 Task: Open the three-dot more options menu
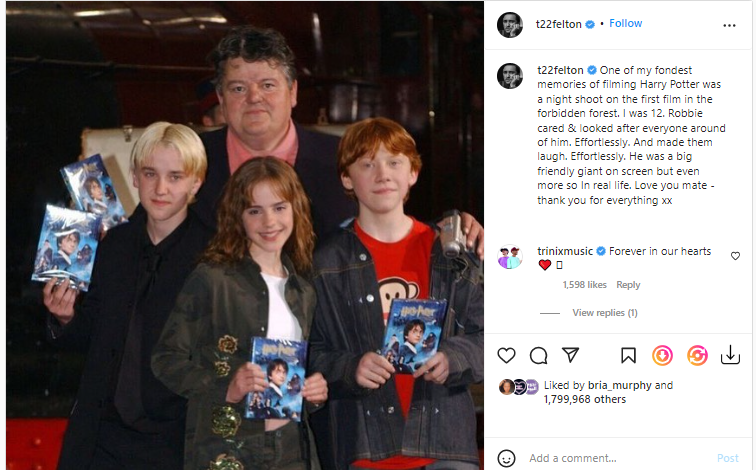click(729, 25)
